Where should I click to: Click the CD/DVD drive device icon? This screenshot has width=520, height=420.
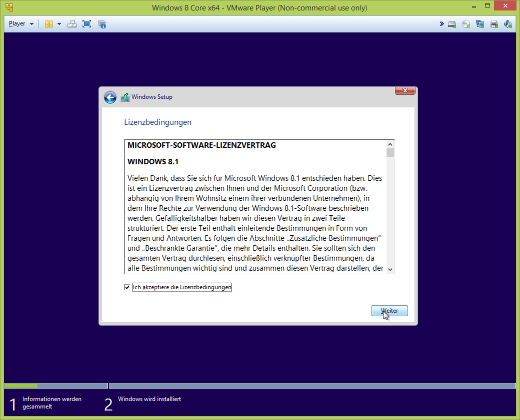click(466, 24)
